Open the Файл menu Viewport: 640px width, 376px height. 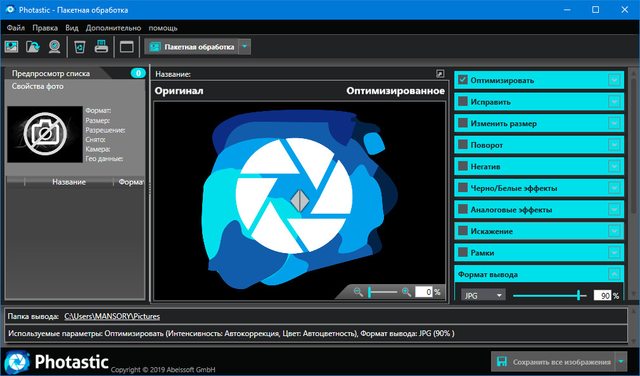coord(16,28)
